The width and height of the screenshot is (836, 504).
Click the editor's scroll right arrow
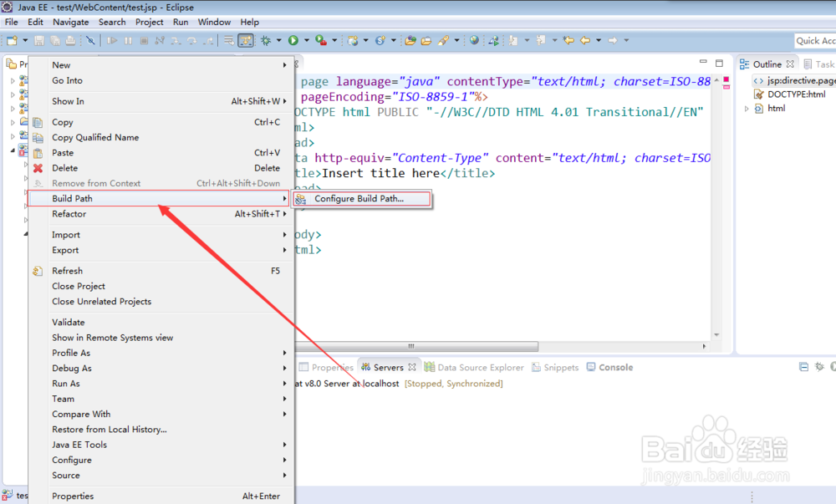coord(704,346)
